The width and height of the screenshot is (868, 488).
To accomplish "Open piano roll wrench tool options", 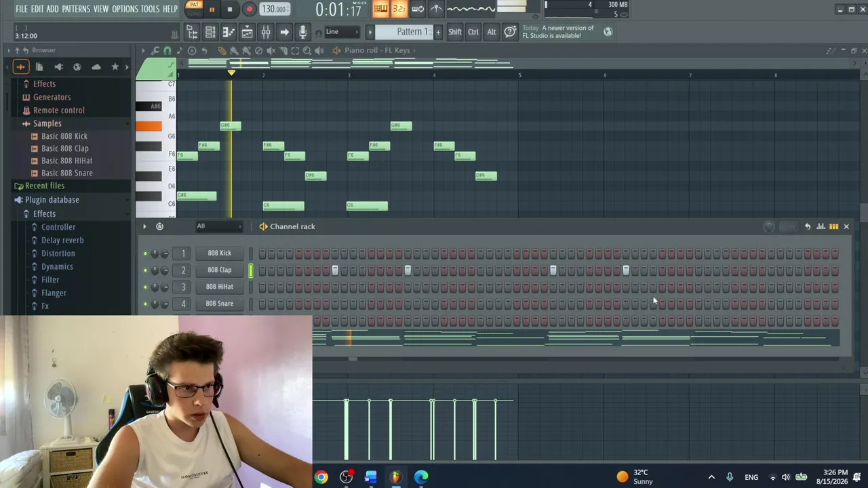I will 155,50.
